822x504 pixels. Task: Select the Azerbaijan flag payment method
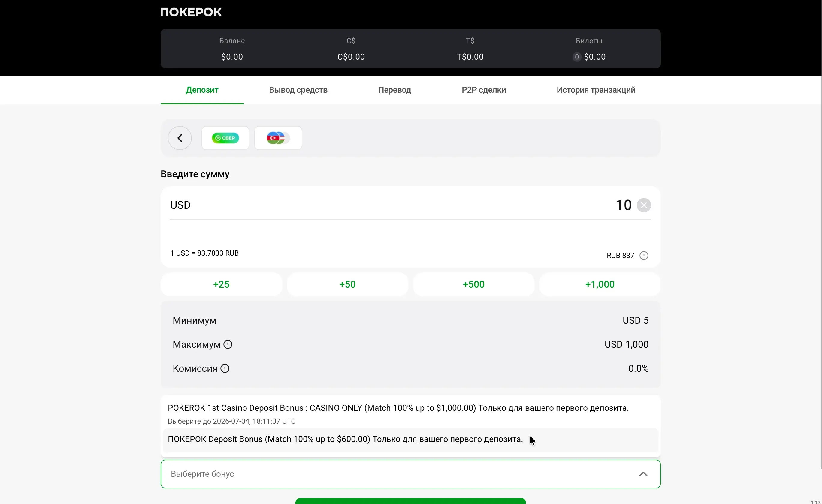coord(278,138)
